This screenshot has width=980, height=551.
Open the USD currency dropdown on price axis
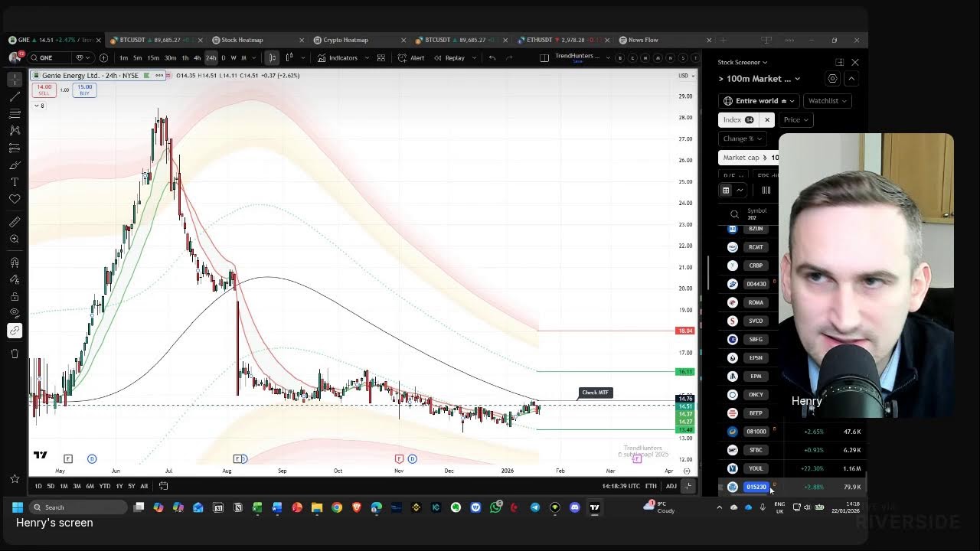686,76
